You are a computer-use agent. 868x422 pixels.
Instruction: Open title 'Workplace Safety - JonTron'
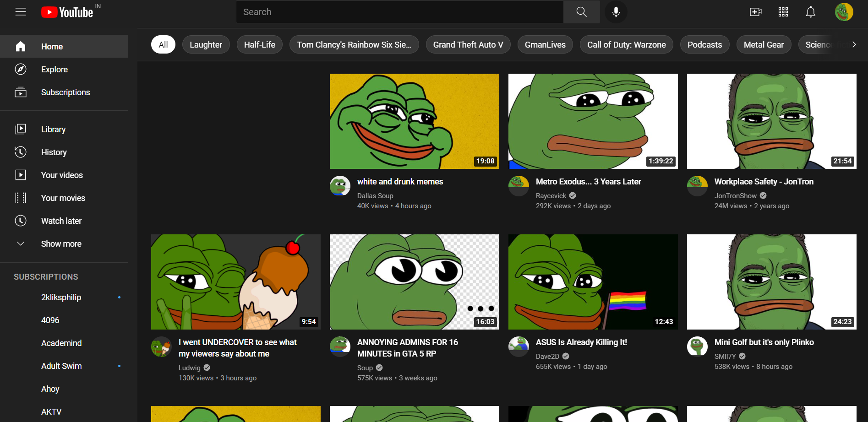[764, 182]
